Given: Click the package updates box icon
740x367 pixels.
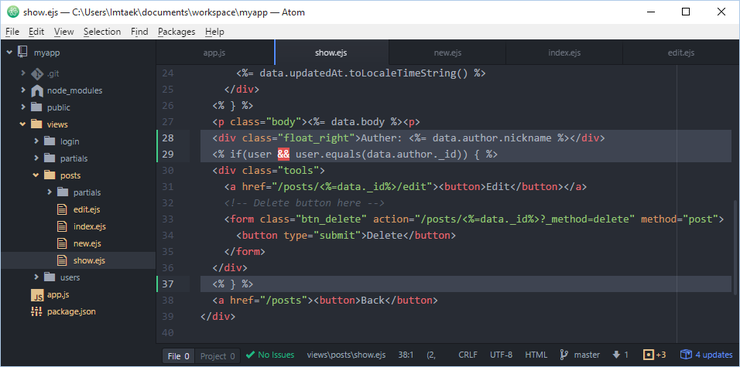Looking at the screenshot, I should 685,355.
